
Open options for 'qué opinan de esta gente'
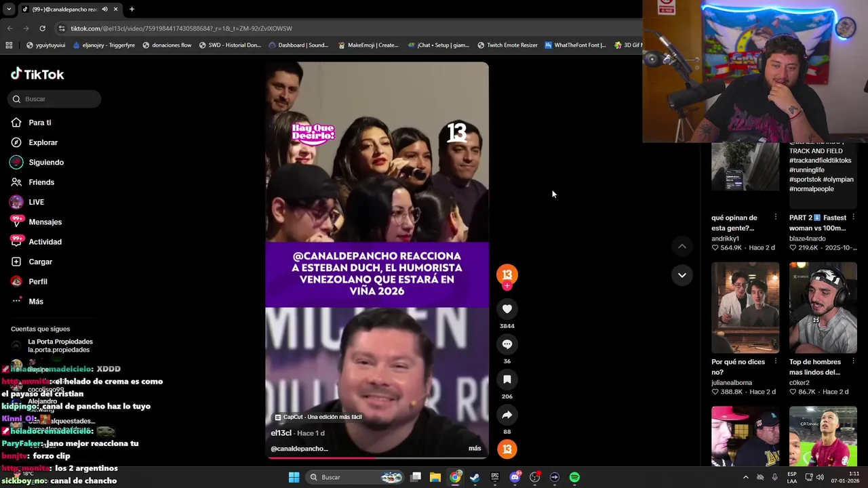tap(775, 218)
